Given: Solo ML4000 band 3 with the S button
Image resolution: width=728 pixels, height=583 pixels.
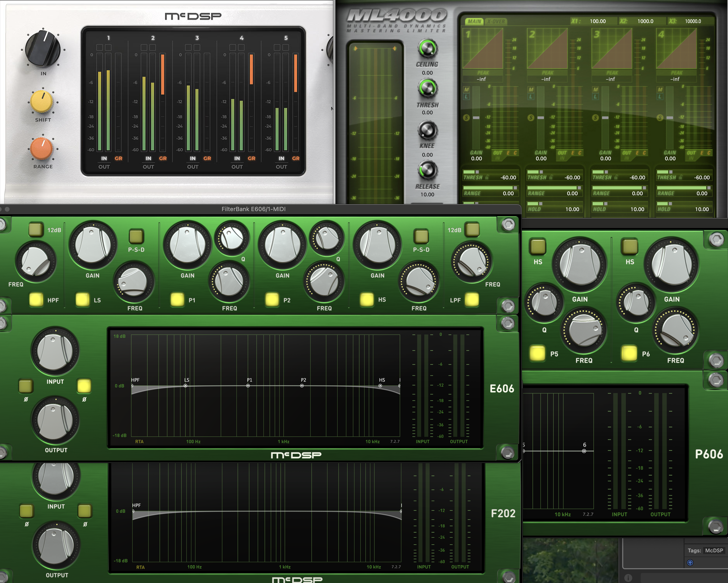Looking at the screenshot, I should pos(595,118).
